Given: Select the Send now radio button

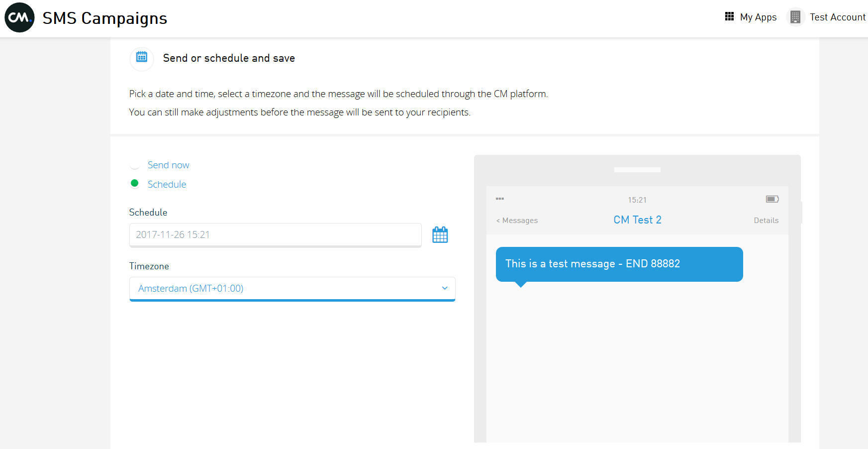Looking at the screenshot, I should (x=134, y=165).
